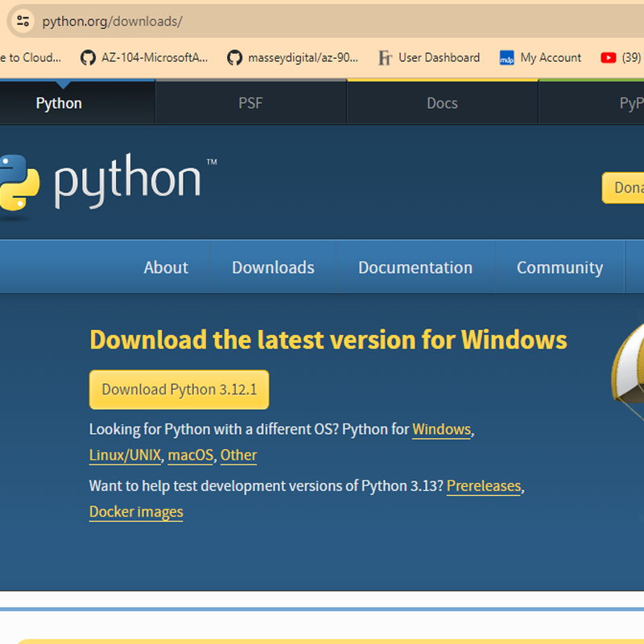This screenshot has width=644, height=644.
Task: Select the Python top tab
Action: pos(59,103)
